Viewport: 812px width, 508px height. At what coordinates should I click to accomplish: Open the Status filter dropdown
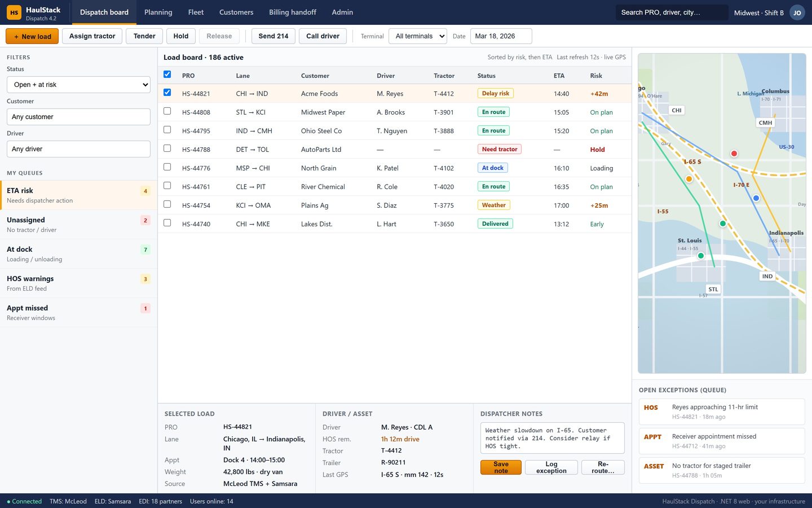click(78, 85)
